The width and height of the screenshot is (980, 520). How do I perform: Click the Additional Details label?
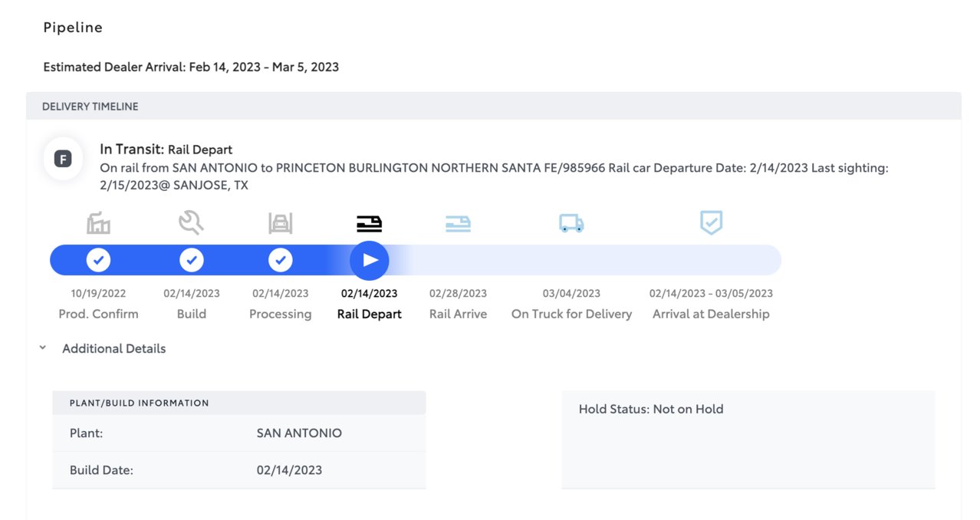[114, 348]
